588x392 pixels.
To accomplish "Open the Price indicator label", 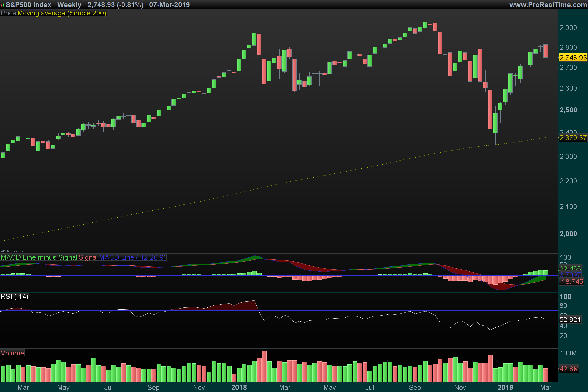I will tap(9, 13).
